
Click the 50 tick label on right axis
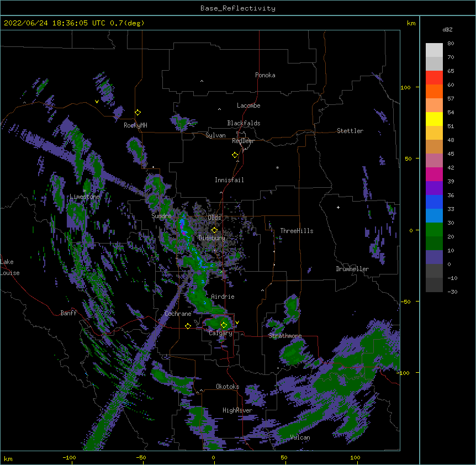408,158
